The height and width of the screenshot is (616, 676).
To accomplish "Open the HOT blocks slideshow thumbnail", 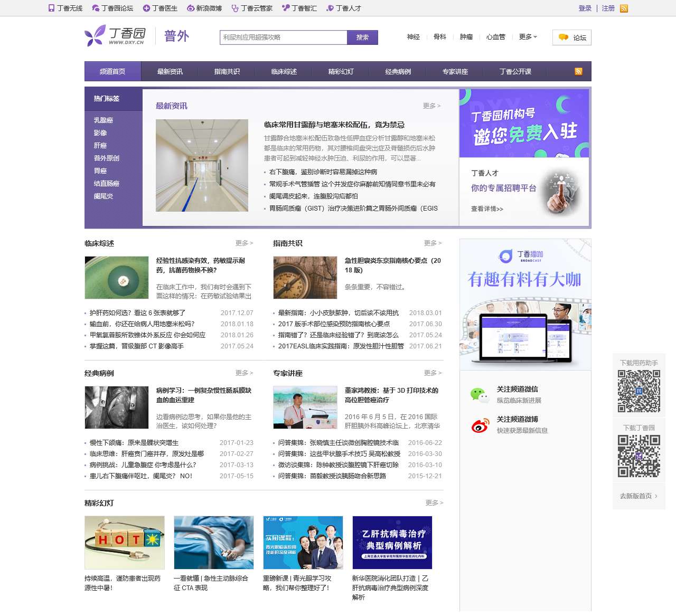I will point(124,543).
